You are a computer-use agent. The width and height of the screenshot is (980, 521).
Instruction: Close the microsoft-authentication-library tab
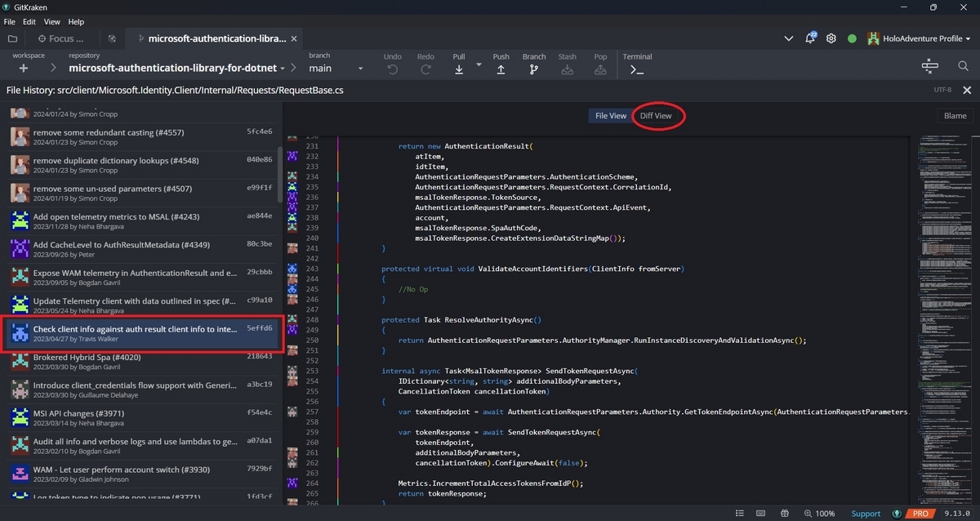(x=295, y=38)
